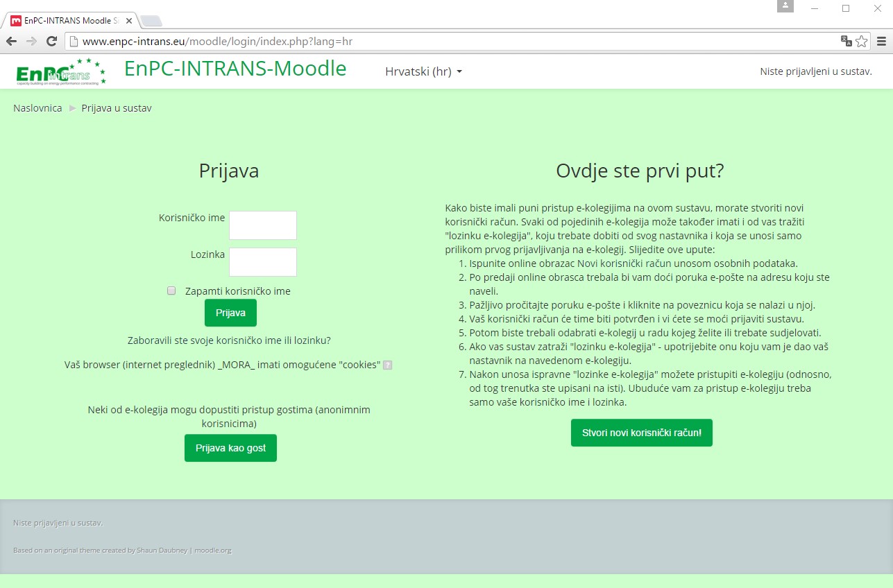Open the Chrome hamburger menu
893x588 pixels.
881,42
